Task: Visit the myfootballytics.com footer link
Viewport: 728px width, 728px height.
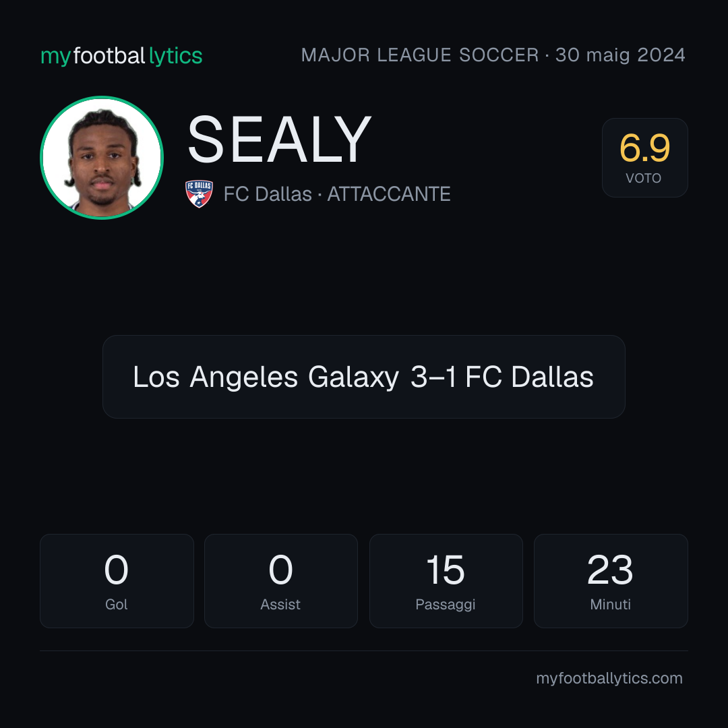Action: click(x=609, y=678)
